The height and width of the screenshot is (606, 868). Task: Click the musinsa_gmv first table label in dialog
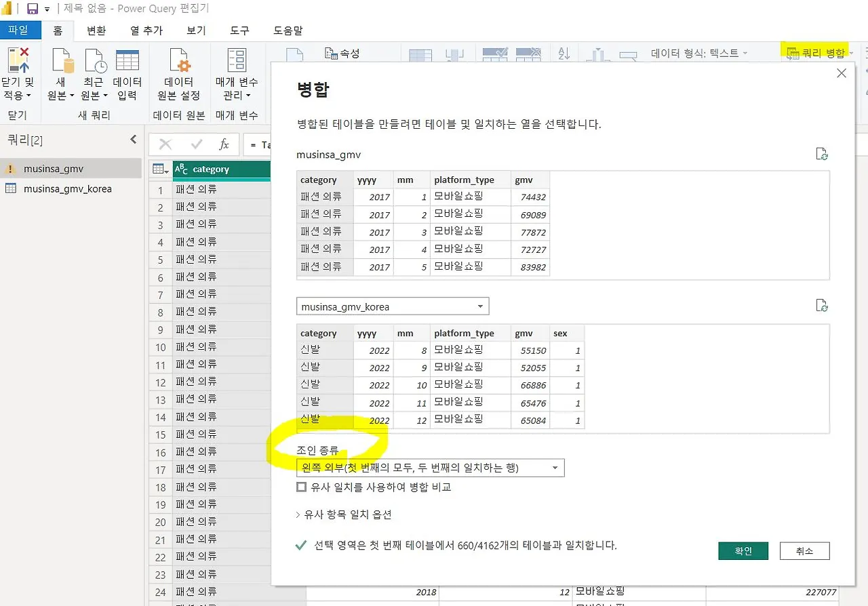[x=328, y=155]
